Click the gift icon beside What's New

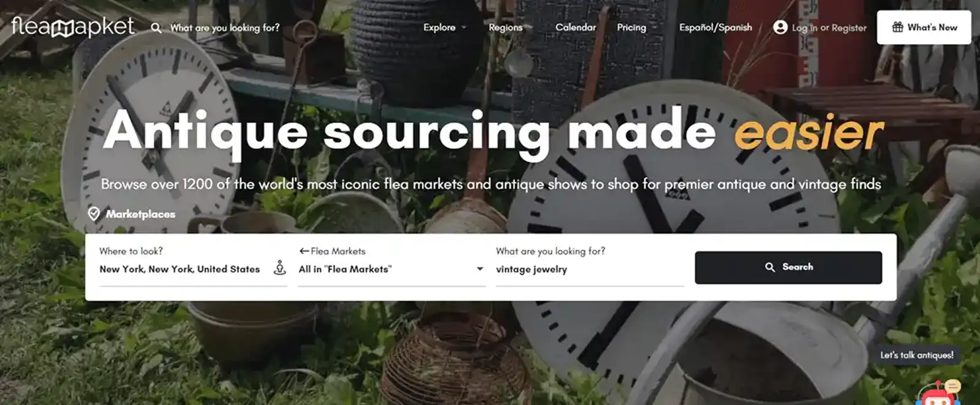point(897,27)
